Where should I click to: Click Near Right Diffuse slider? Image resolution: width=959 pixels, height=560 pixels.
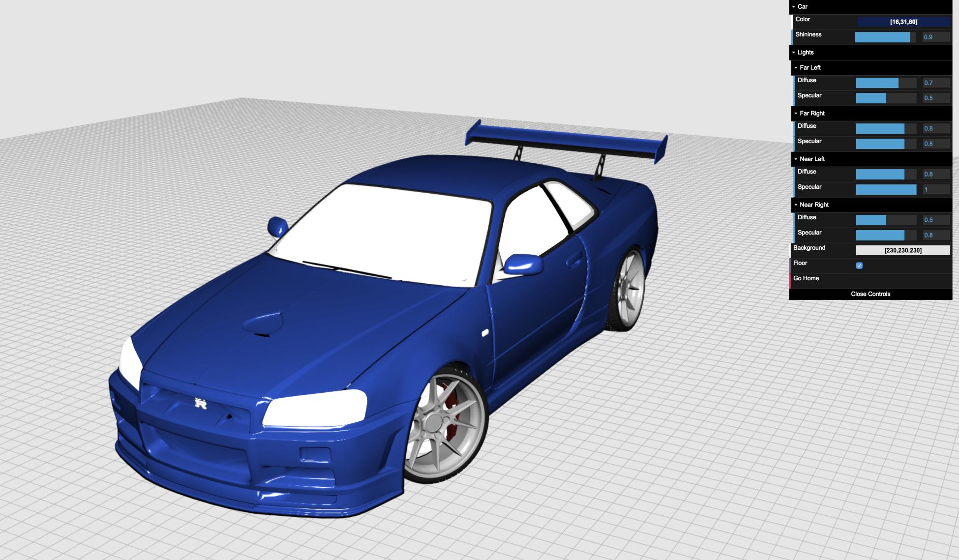[886, 220]
